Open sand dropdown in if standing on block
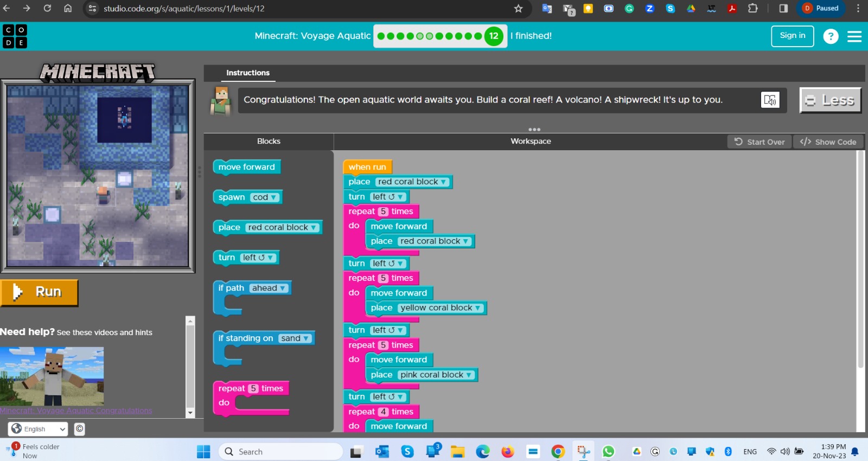Screen dimensions: 868x461 coord(295,338)
